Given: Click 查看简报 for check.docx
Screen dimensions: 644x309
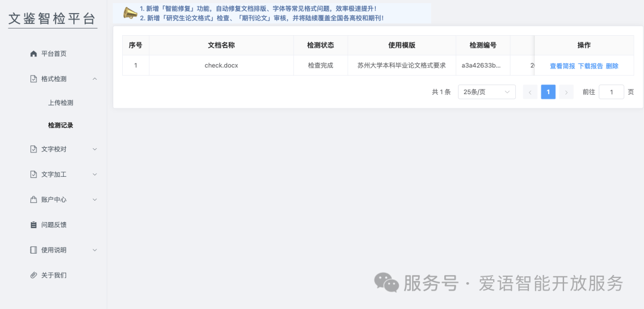Looking at the screenshot, I should (562, 66).
